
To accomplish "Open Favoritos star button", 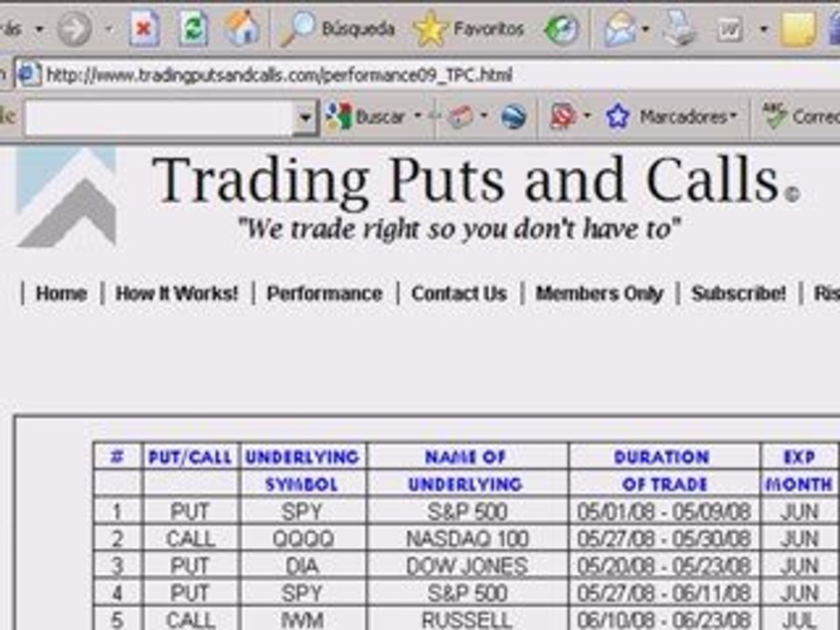I will pos(469,28).
